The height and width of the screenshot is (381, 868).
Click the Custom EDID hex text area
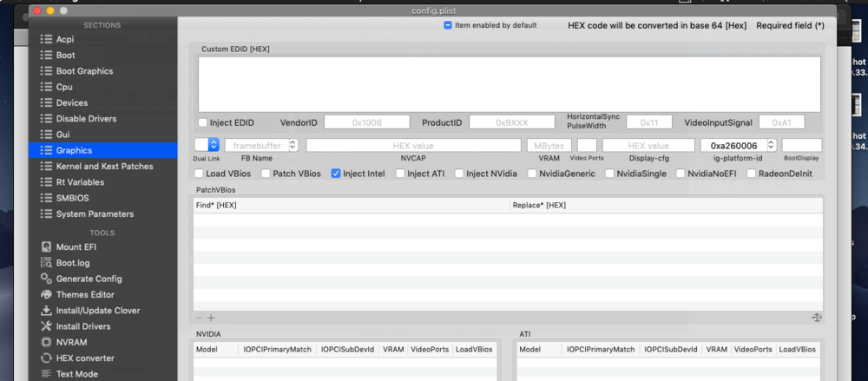[x=509, y=84]
